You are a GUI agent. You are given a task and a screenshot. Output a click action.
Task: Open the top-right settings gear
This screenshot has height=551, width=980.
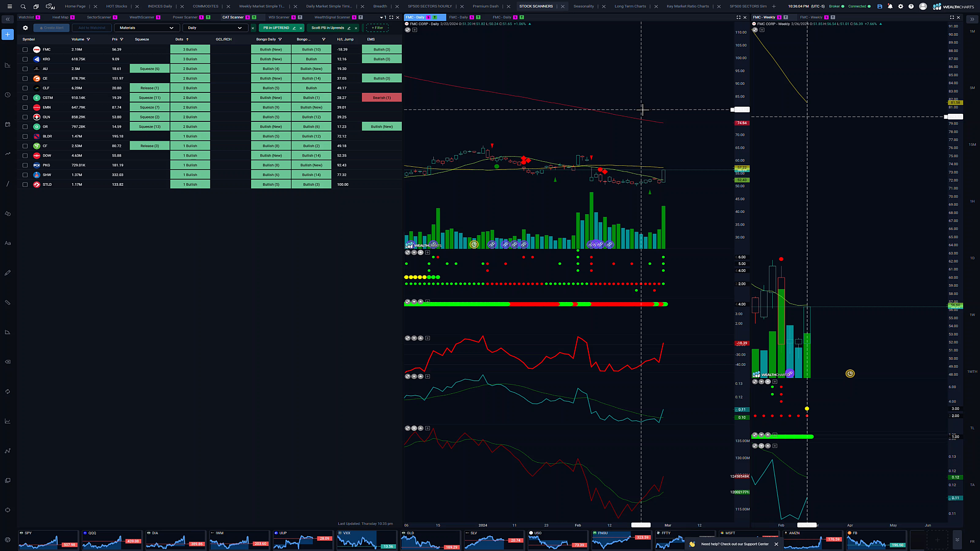(x=900, y=7)
